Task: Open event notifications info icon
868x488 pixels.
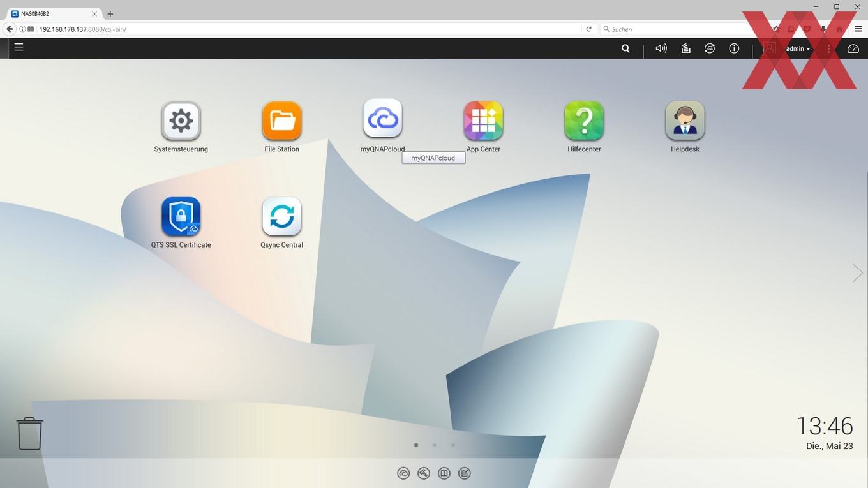Action: (734, 48)
